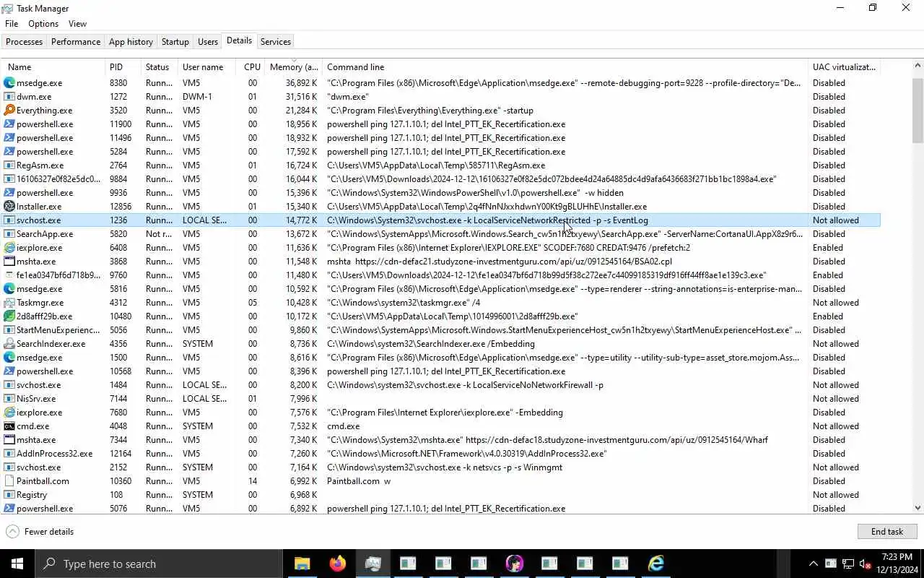924x578 pixels.
Task: Sort by the User name column header
Action: pyautogui.click(x=207, y=67)
